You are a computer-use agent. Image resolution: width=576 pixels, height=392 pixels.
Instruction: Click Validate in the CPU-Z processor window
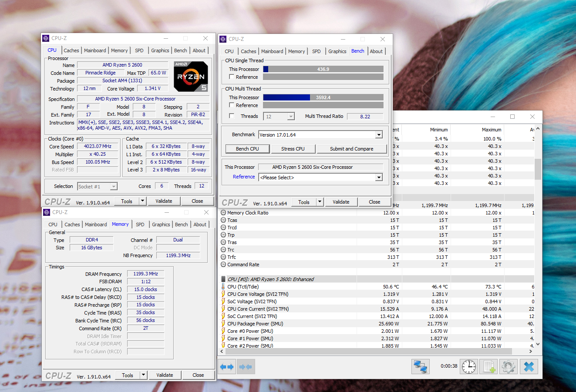tap(164, 201)
